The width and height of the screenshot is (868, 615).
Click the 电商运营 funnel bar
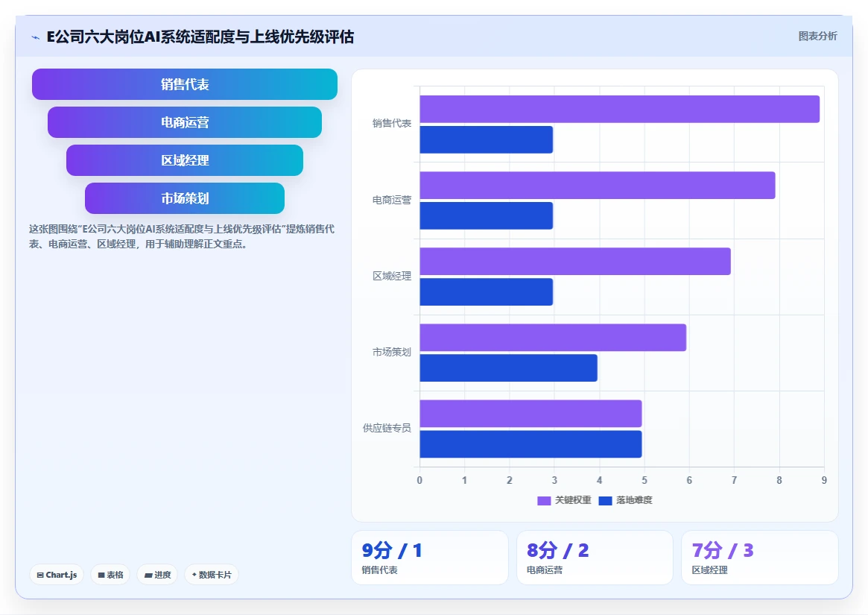184,122
